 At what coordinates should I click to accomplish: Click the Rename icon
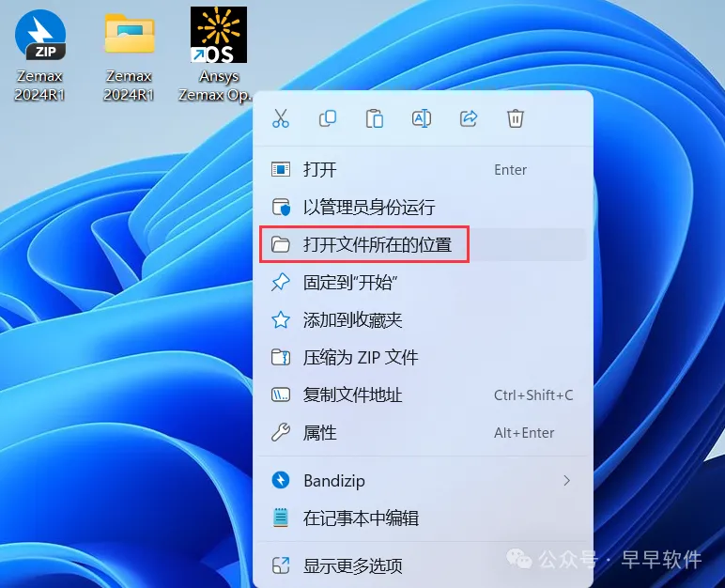(422, 118)
